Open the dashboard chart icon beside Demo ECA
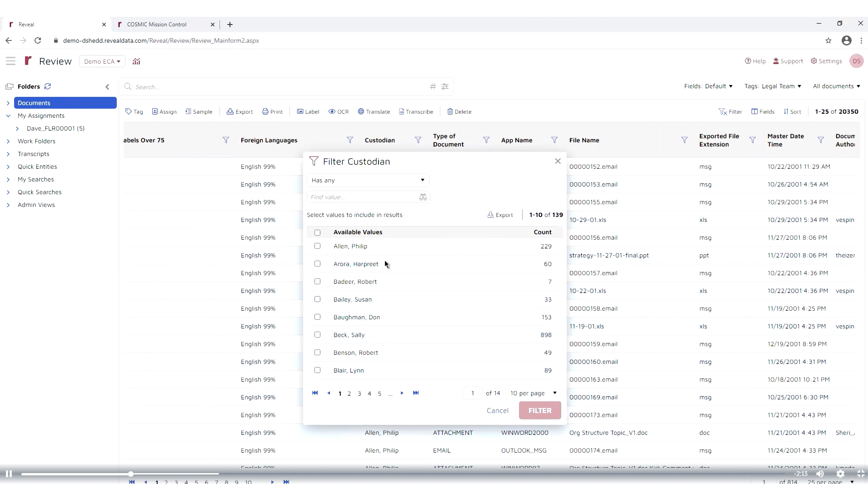 [136, 61]
